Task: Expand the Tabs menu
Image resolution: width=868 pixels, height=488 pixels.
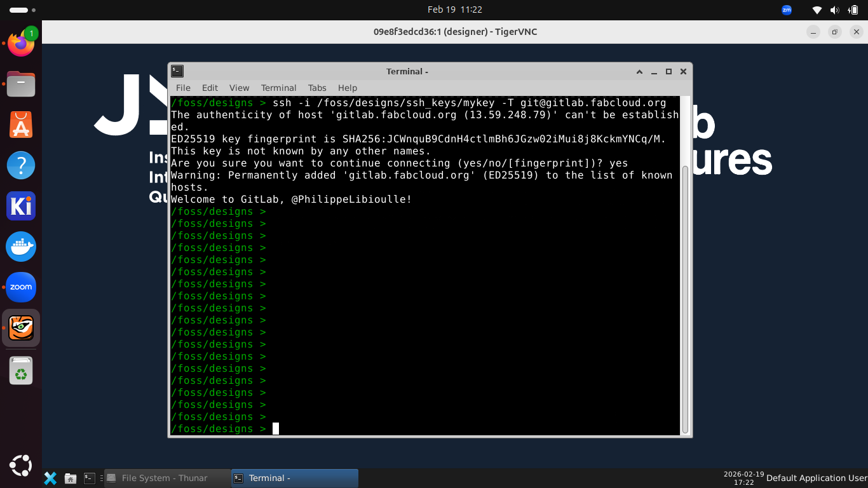Action: pos(317,88)
